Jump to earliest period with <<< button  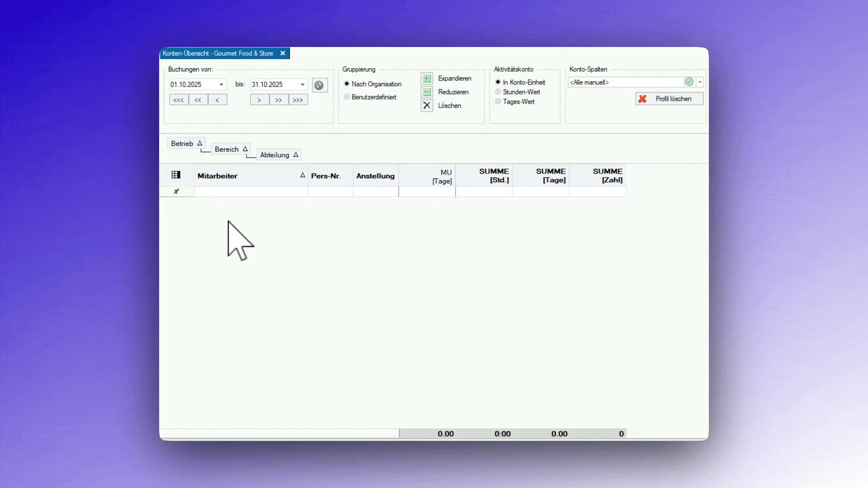pos(179,100)
